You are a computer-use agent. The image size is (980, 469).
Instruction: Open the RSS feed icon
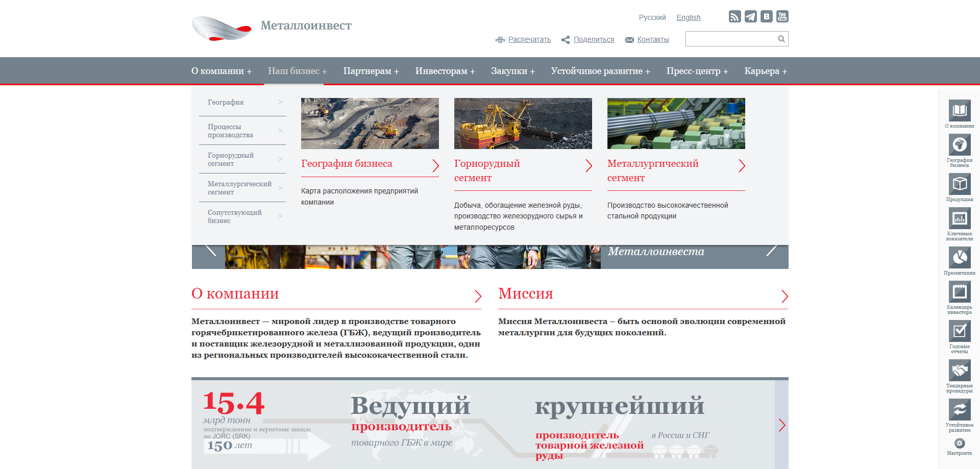tap(735, 16)
